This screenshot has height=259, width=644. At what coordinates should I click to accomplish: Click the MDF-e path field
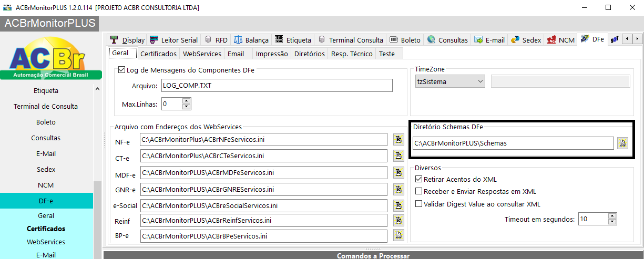[264, 172]
